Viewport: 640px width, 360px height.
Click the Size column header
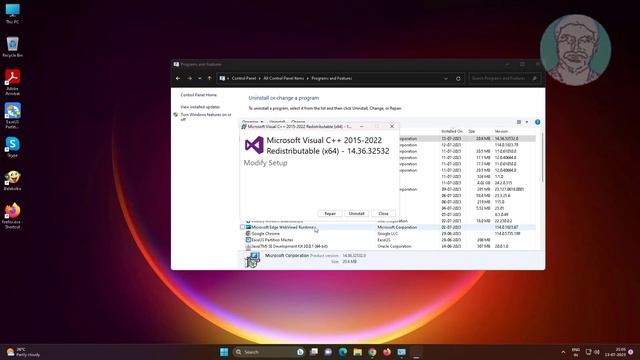[x=472, y=131]
